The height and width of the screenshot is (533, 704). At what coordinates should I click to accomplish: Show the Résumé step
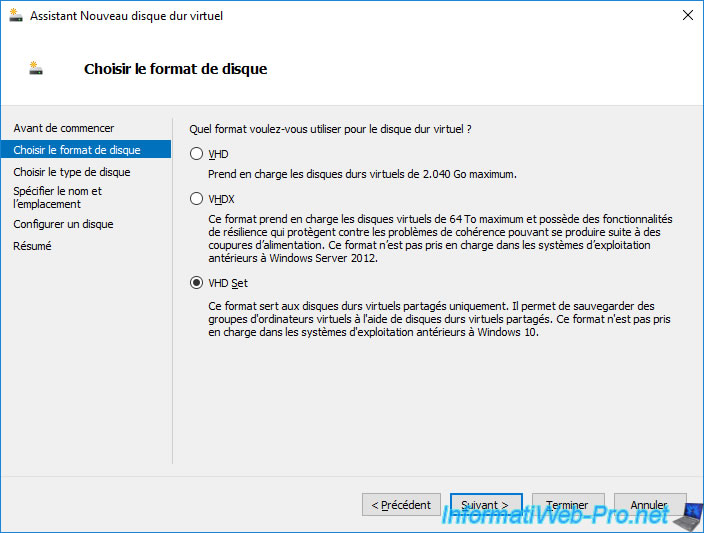pyautogui.click(x=32, y=246)
